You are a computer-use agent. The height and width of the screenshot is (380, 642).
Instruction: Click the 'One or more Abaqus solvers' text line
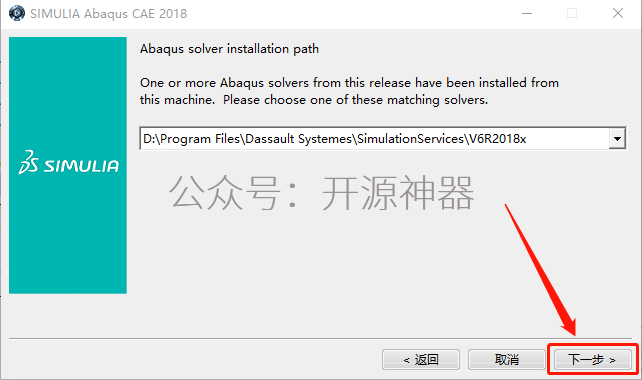(349, 83)
